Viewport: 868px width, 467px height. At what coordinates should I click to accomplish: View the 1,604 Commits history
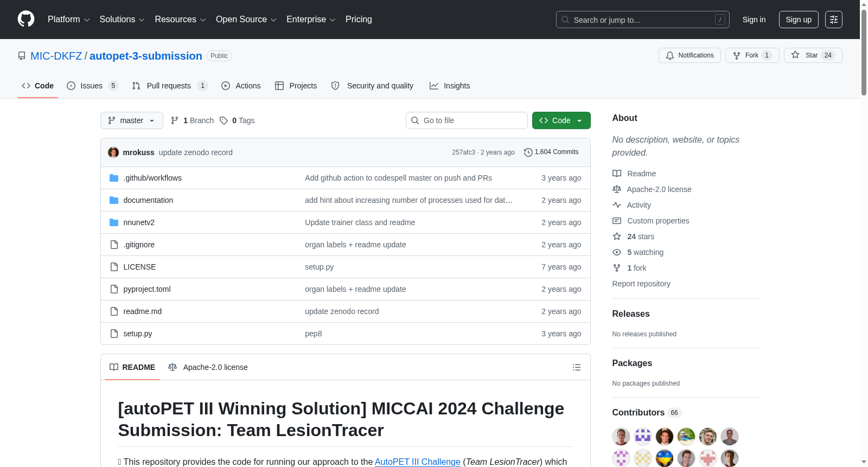[x=551, y=152]
